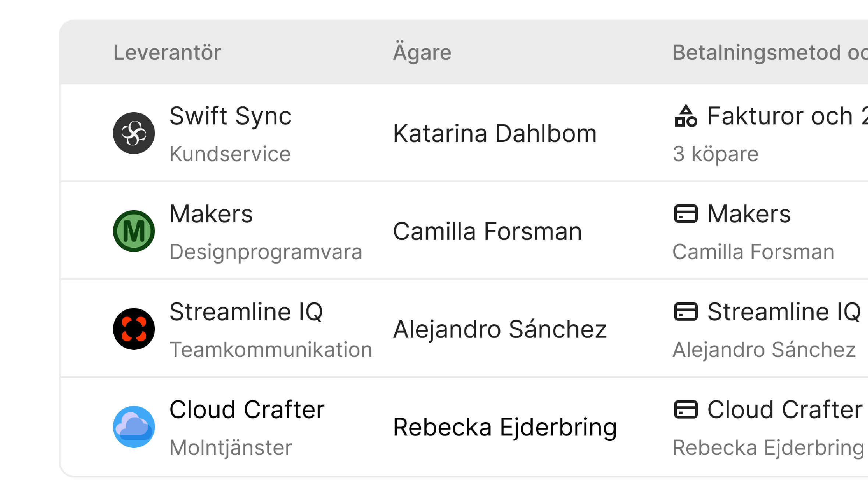Click the Betalningsmetod column header
The image size is (868, 501).
pyautogui.click(x=769, y=52)
